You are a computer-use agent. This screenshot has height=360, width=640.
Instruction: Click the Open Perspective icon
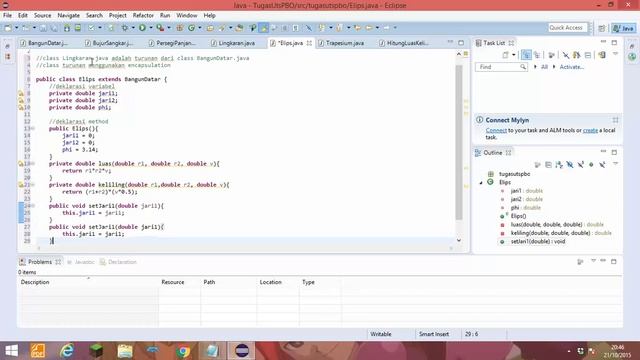pyautogui.click(x=602, y=28)
